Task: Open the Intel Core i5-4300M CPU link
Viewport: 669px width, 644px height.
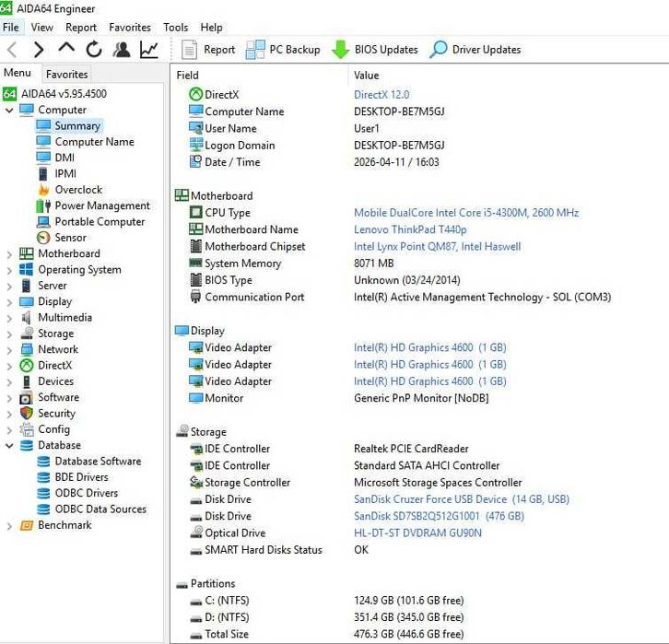Action: 466,213
